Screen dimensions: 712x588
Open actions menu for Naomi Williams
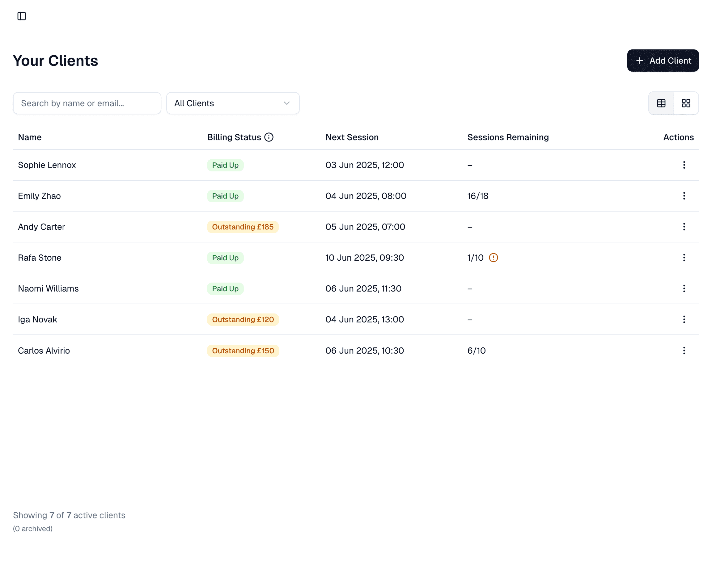(684, 288)
